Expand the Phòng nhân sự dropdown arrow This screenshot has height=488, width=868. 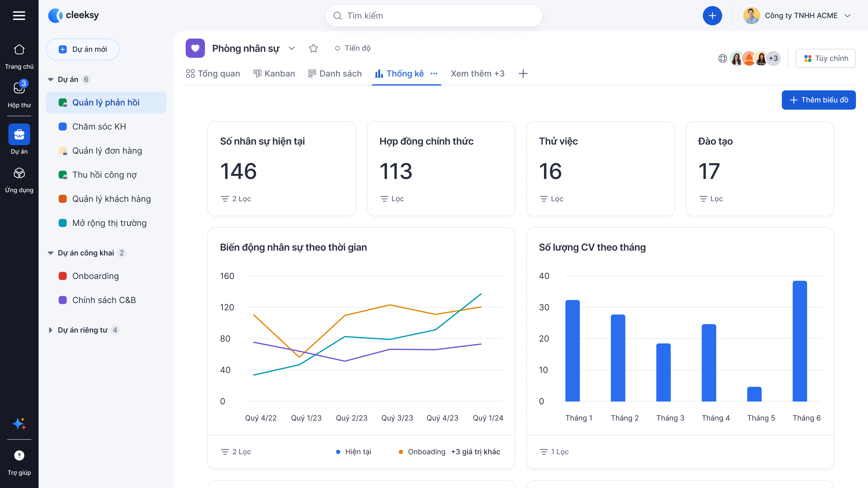(292, 48)
